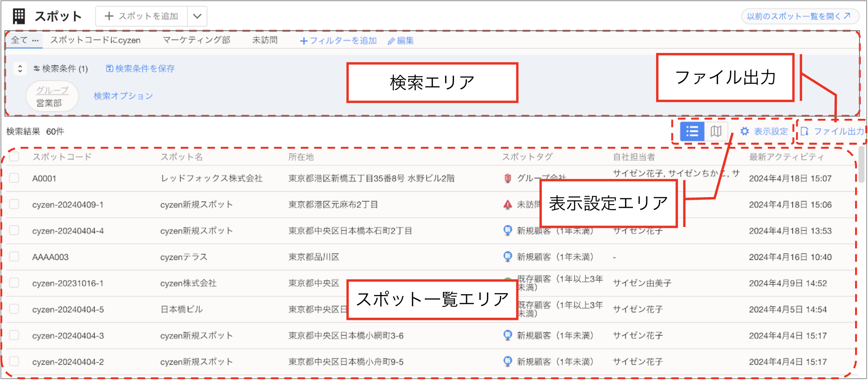Check the row A0001 checkbox
868x380 pixels.
(x=14, y=178)
